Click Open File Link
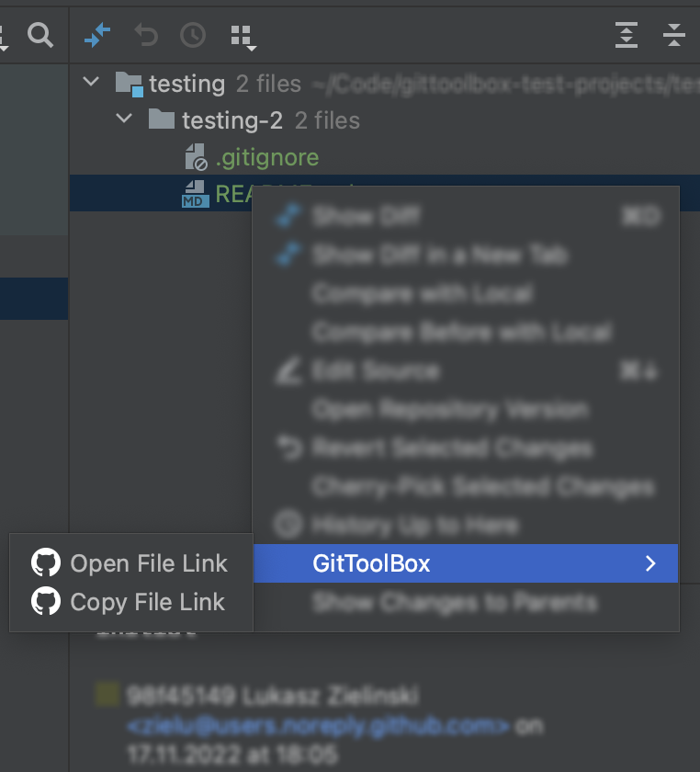The height and width of the screenshot is (772, 700). (149, 563)
